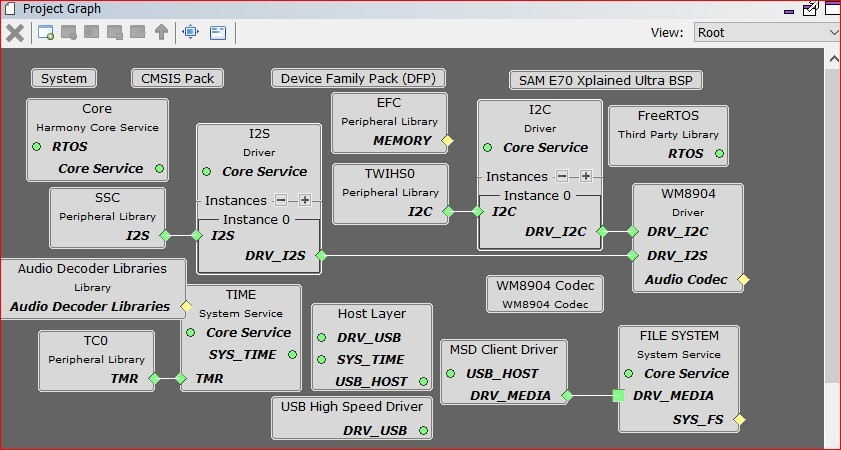The image size is (841, 450).
Task: Select the WM8904 Codec component box
Action: (x=545, y=294)
